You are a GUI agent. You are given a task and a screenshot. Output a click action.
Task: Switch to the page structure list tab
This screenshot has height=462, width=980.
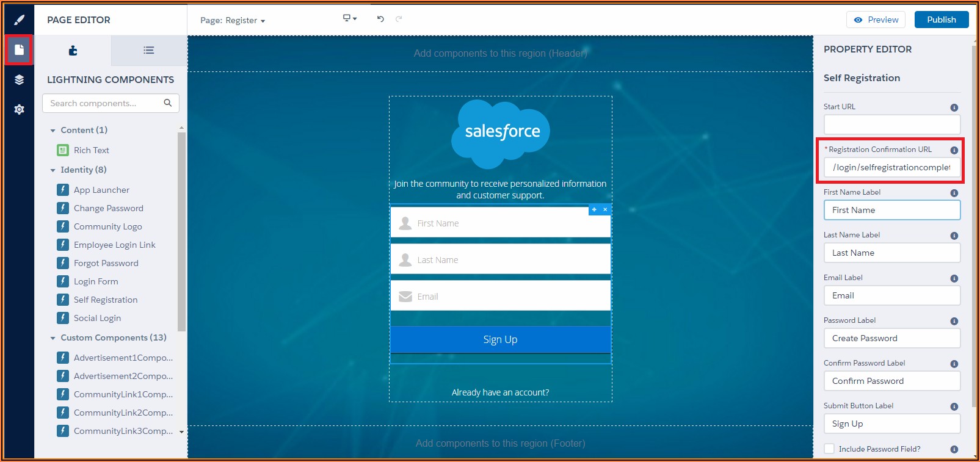[148, 51]
